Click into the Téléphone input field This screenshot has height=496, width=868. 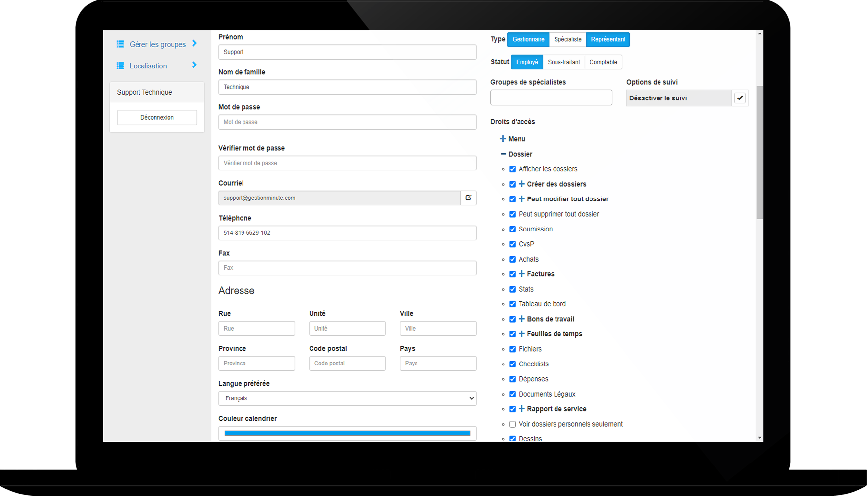pyautogui.click(x=347, y=233)
